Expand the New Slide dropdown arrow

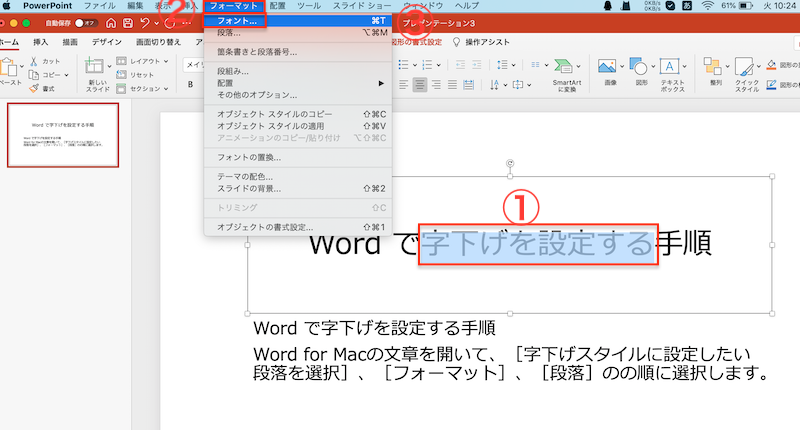pyautogui.click(x=109, y=66)
